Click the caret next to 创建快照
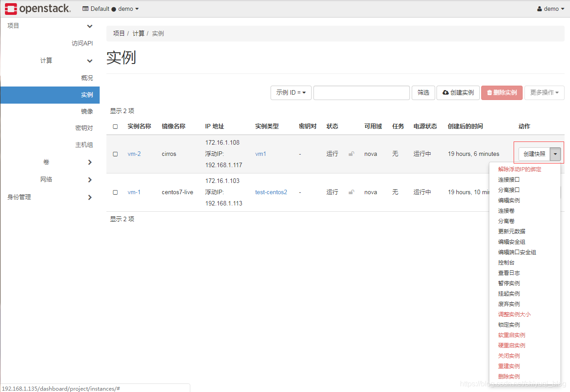This screenshot has height=392, width=570. (556, 154)
